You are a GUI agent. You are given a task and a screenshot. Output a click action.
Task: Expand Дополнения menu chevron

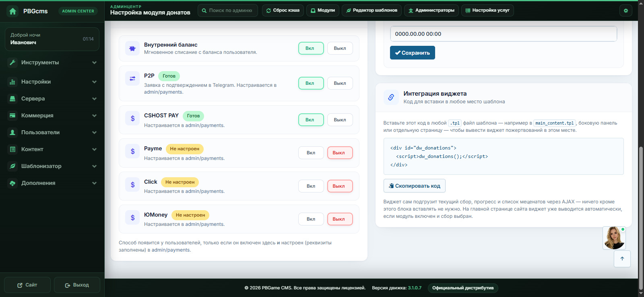94,183
